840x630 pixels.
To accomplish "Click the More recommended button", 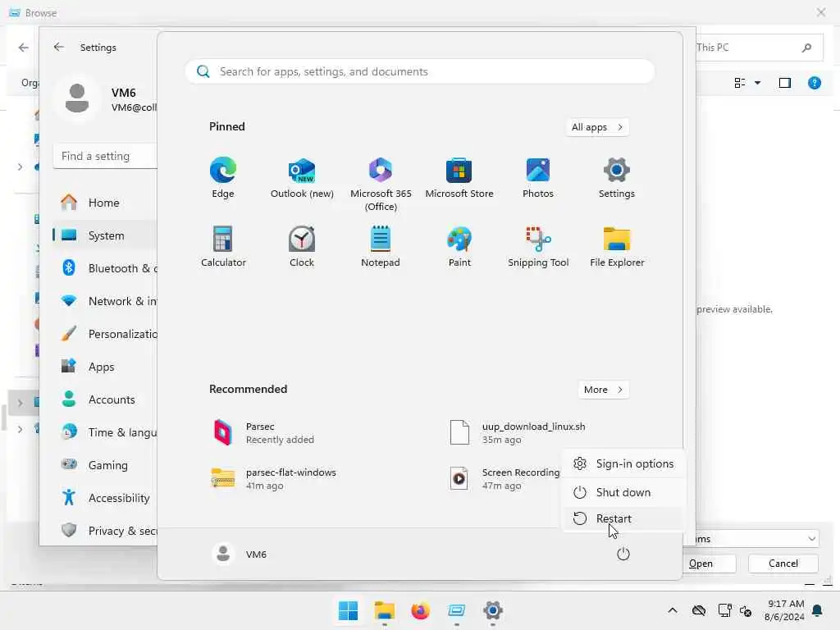I will (603, 390).
